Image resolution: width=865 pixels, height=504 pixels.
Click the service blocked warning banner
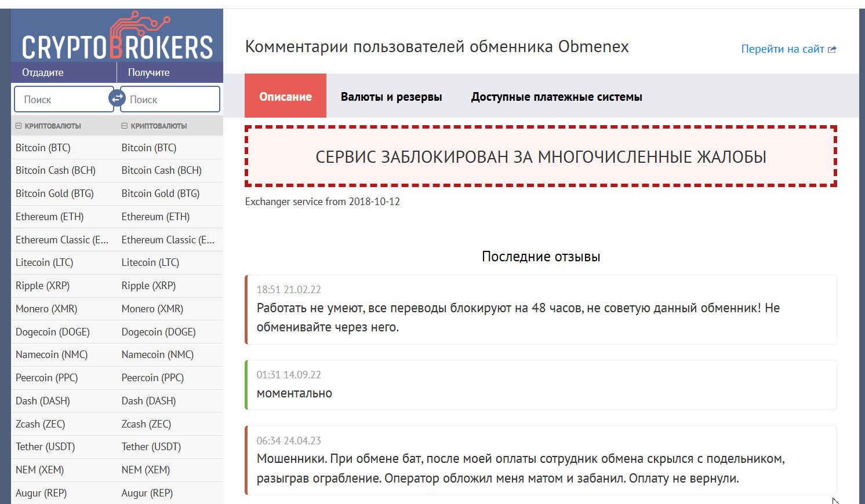point(541,156)
